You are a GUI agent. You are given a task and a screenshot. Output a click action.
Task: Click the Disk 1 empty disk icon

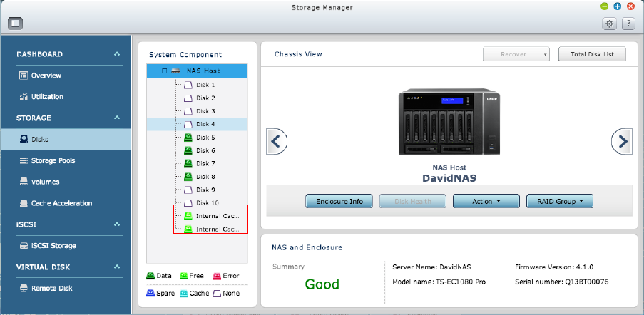pyautogui.click(x=188, y=85)
